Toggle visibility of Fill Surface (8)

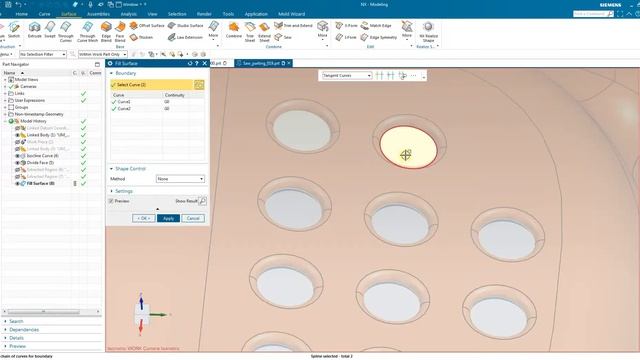coord(18,184)
